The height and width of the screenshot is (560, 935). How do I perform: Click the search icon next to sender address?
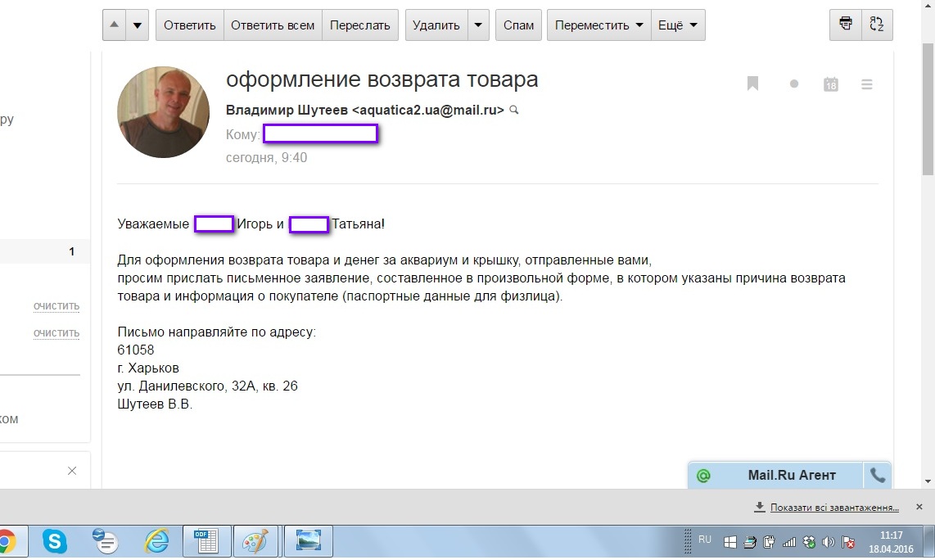pyautogui.click(x=514, y=110)
